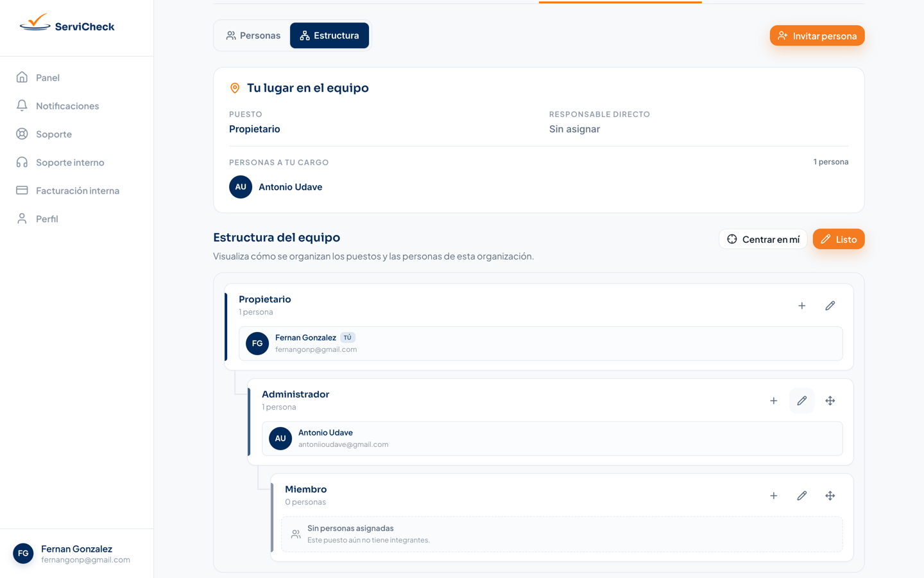Click the location pin icon by Tu lugar
The width and height of the screenshot is (924, 578).
pos(235,88)
